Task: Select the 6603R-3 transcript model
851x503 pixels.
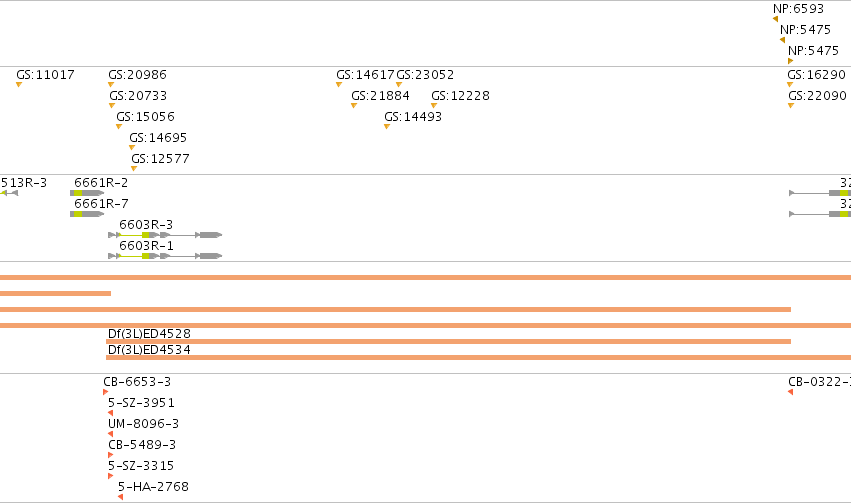Action: [x=165, y=235]
